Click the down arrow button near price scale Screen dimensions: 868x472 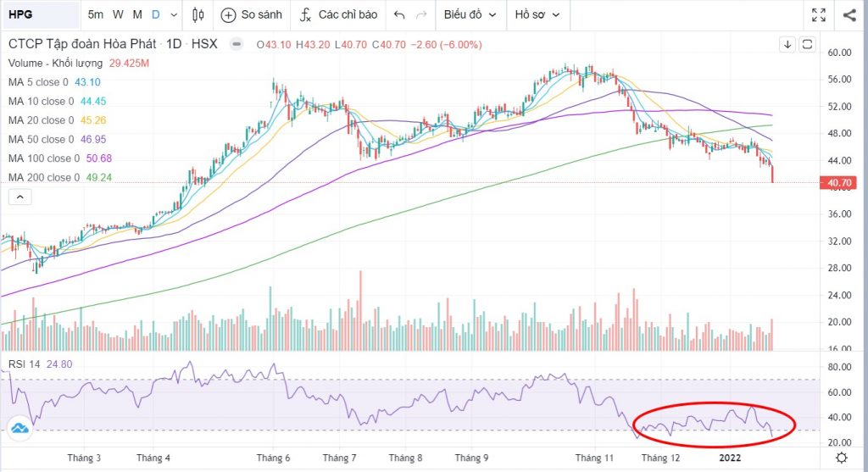coord(787,44)
